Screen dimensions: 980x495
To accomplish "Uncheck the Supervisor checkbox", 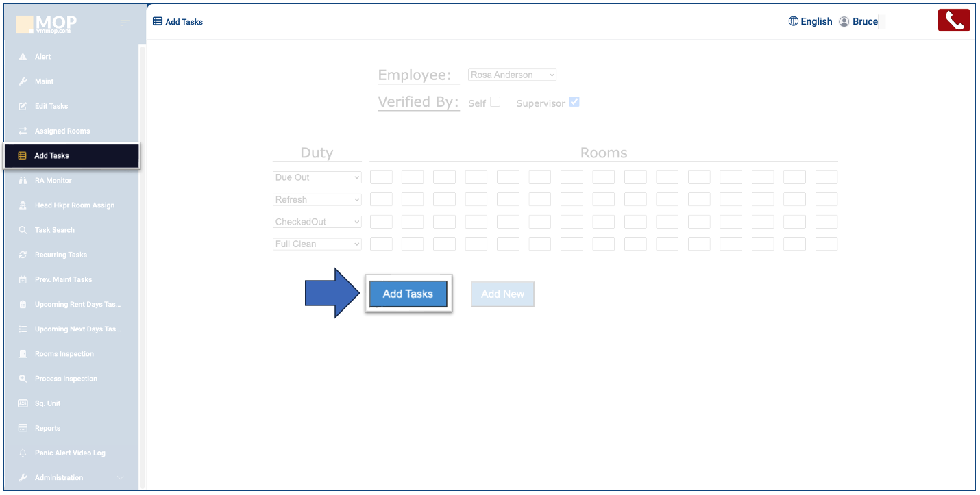I will tap(574, 102).
